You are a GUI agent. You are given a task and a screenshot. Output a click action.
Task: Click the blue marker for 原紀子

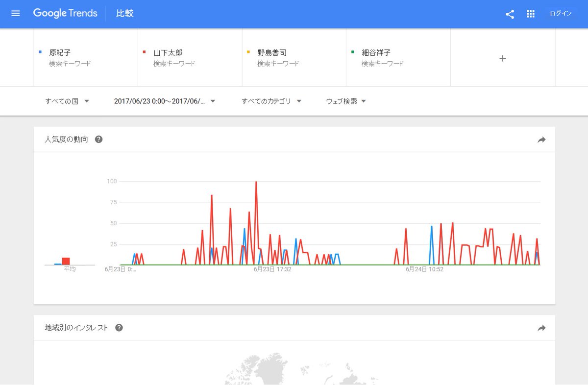click(x=40, y=51)
